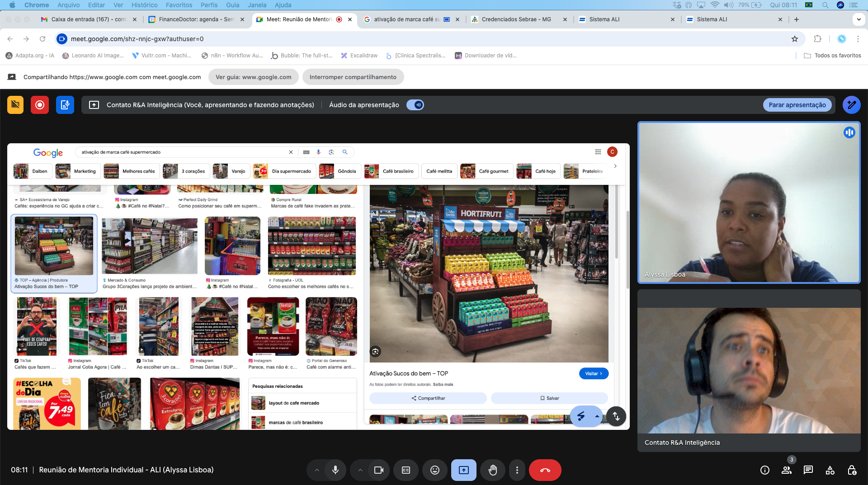Open macOS Spotlight search icon
This screenshot has width=868, height=485.
(825, 5)
